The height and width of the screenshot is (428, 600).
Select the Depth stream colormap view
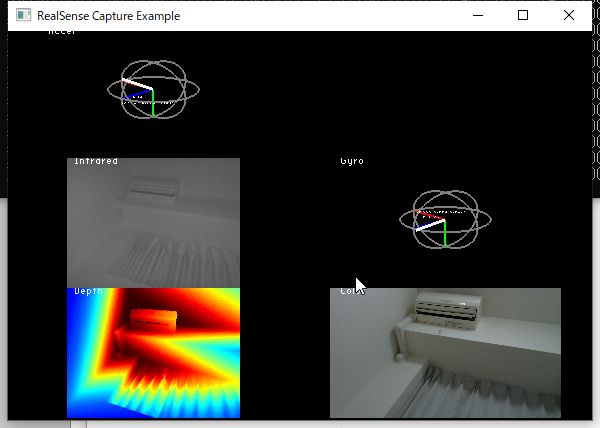click(x=153, y=352)
